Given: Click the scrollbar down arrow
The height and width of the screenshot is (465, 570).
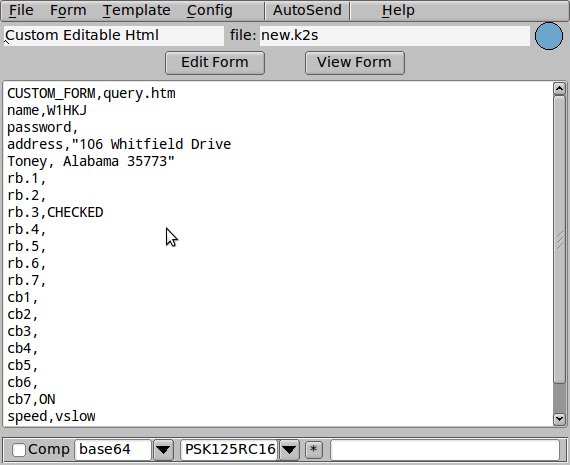Looking at the screenshot, I should (559, 419).
